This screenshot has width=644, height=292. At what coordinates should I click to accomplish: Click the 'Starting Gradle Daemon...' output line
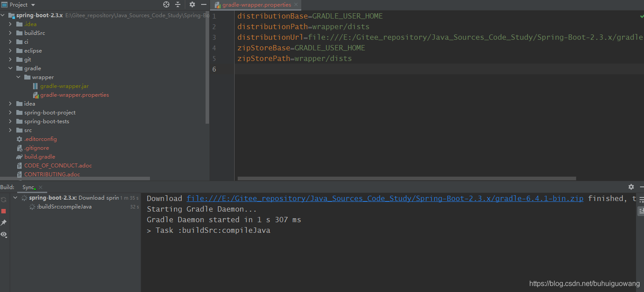point(202,209)
